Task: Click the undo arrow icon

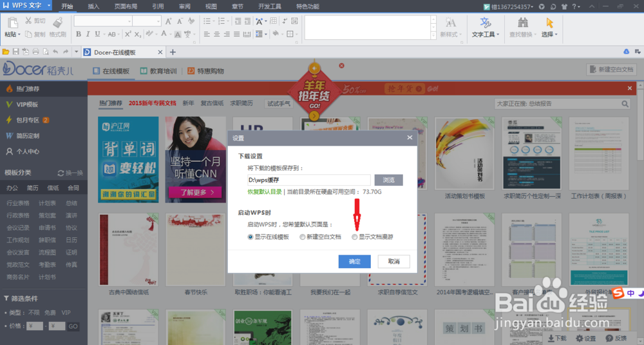Action: (55, 52)
